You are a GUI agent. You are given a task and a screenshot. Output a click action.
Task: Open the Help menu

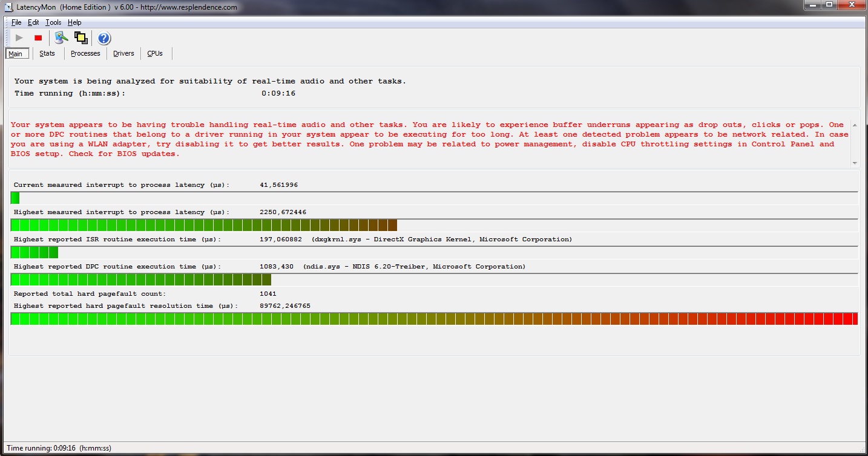74,22
